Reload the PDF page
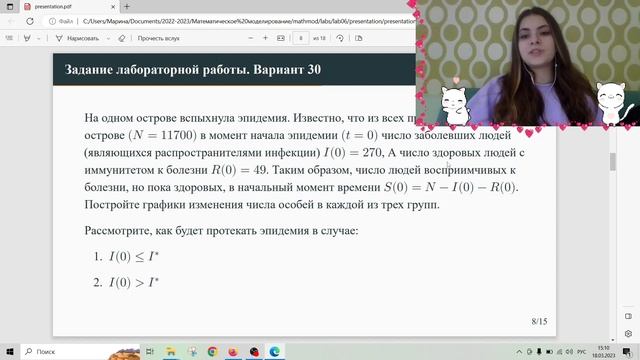The image size is (640, 360). pyautogui.click(x=30, y=21)
